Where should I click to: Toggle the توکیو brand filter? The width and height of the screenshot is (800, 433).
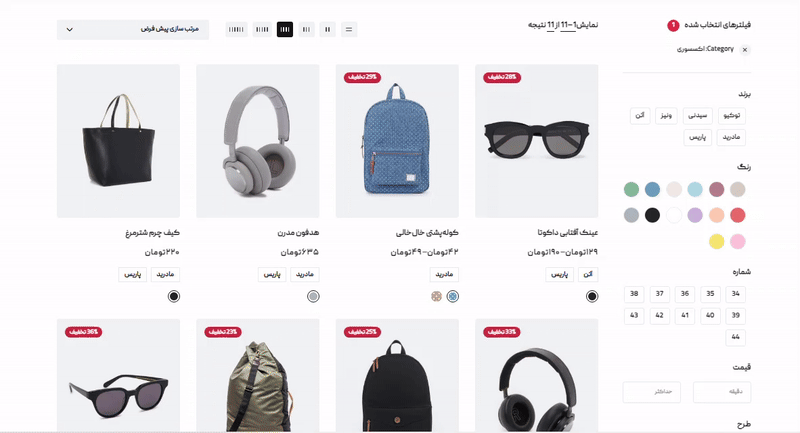coord(732,116)
